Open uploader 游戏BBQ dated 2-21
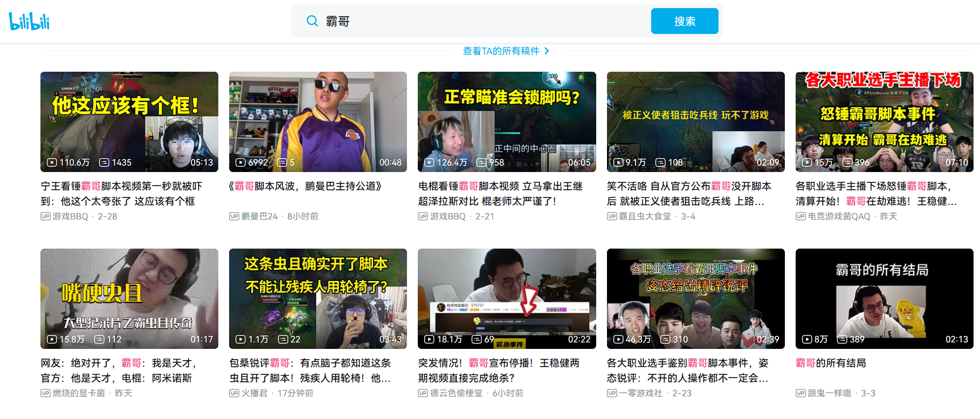The height and width of the screenshot is (419, 980). pyautogui.click(x=447, y=216)
